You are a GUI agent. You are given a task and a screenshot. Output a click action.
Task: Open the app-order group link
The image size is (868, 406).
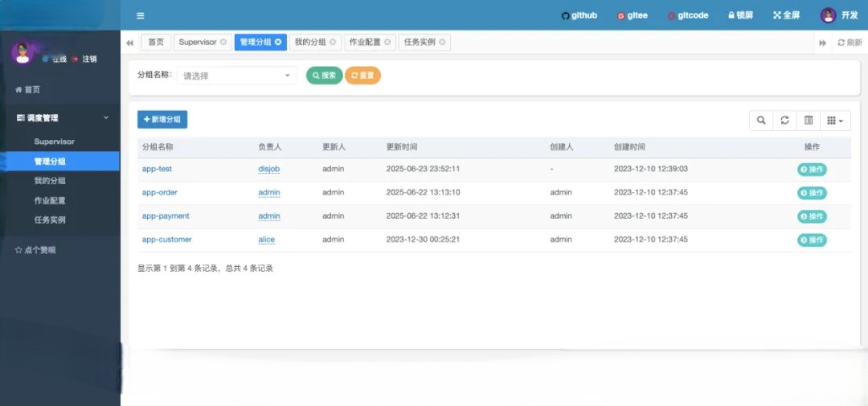[159, 192]
